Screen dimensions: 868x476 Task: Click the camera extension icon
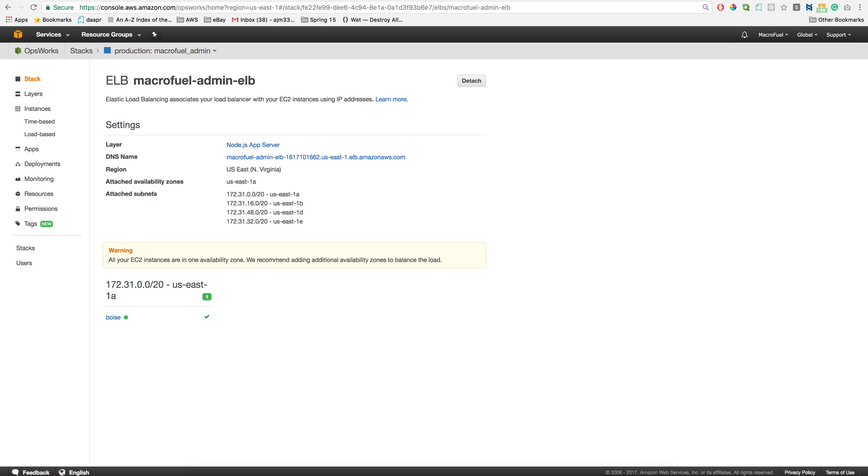(847, 7)
